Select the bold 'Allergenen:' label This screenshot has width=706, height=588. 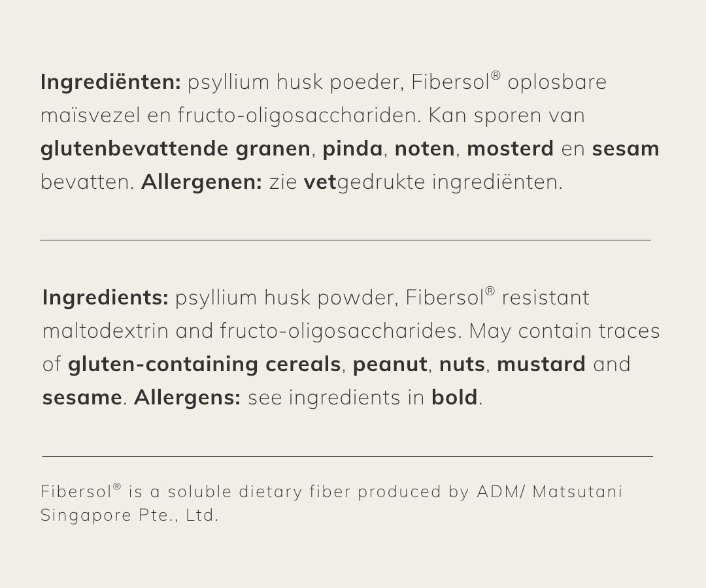[x=201, y=182]
